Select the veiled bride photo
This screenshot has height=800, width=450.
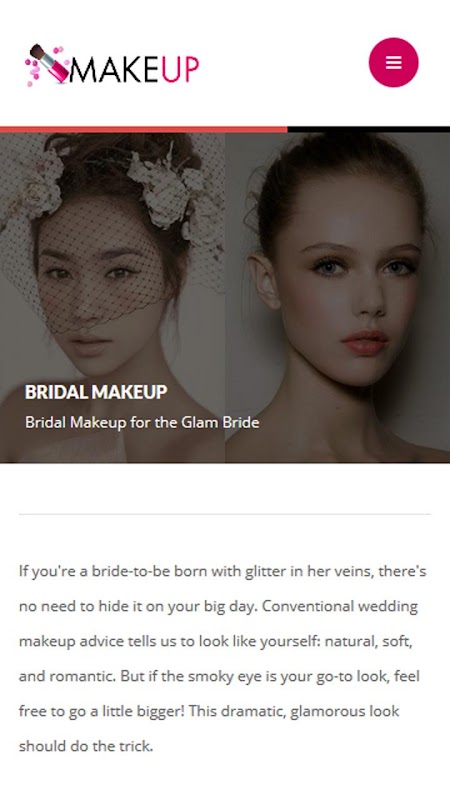point(112,297)
